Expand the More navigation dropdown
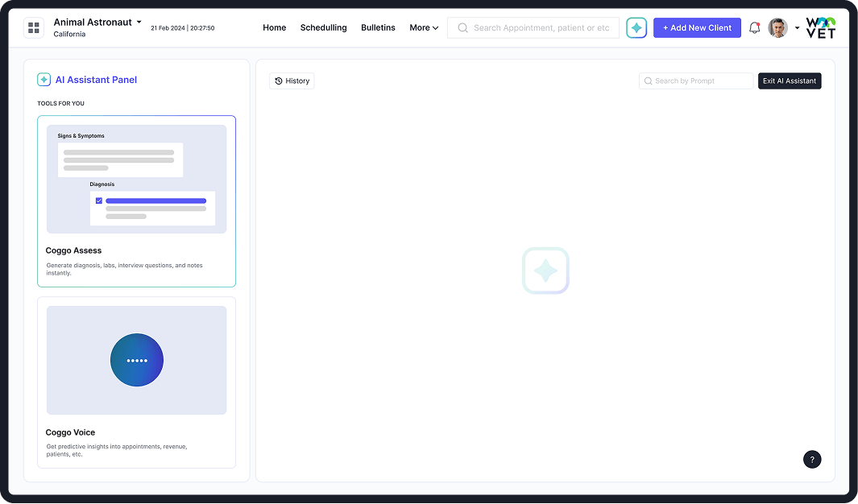Image resolution: width=858 pixels, height=504 pixels. click(424, 27)
